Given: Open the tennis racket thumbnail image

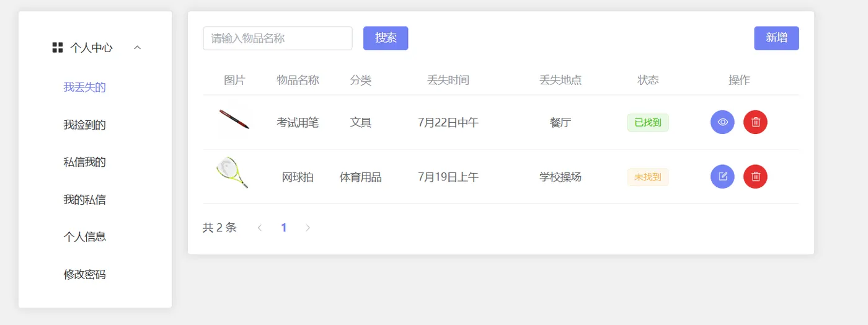Looking at the screenshot, I should (232, 173).
